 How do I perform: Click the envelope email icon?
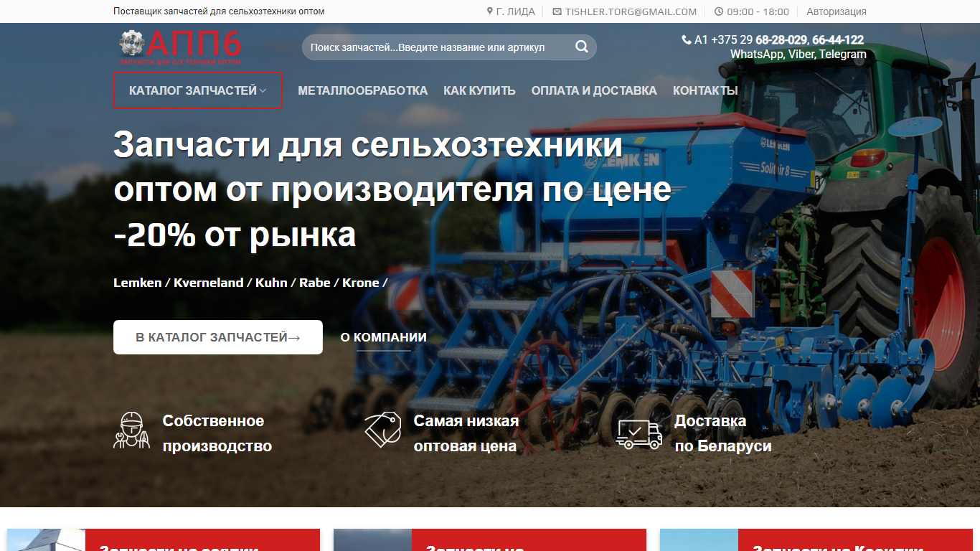point(557,11)
